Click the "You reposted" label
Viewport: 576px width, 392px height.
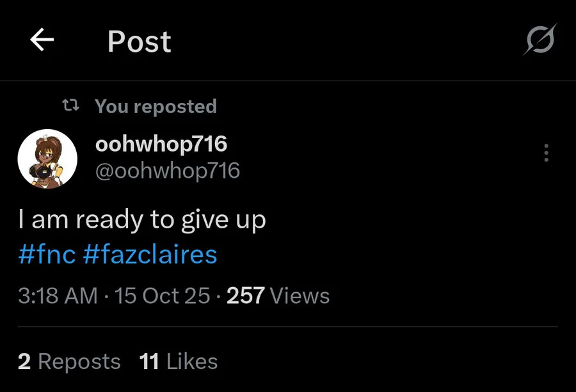coord(156,106)
